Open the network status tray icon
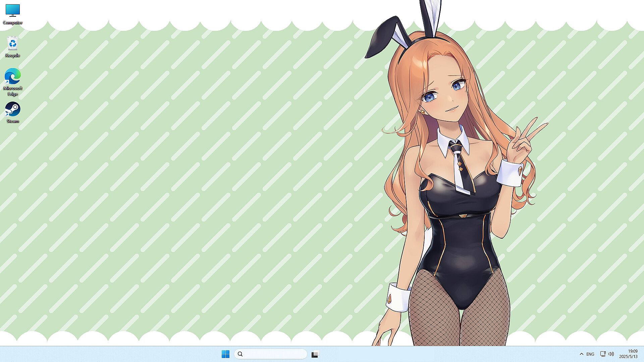The height and width of the screenshot is (362, 644). [603, 354]
